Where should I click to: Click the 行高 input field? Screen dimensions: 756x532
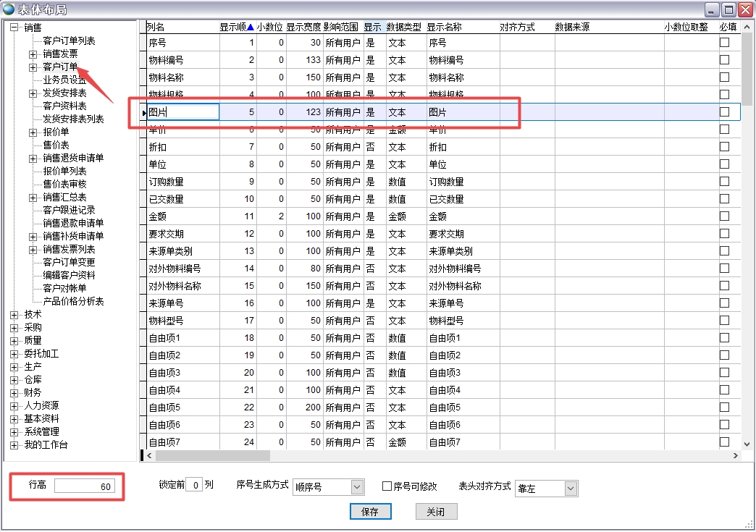click(84, 486)
